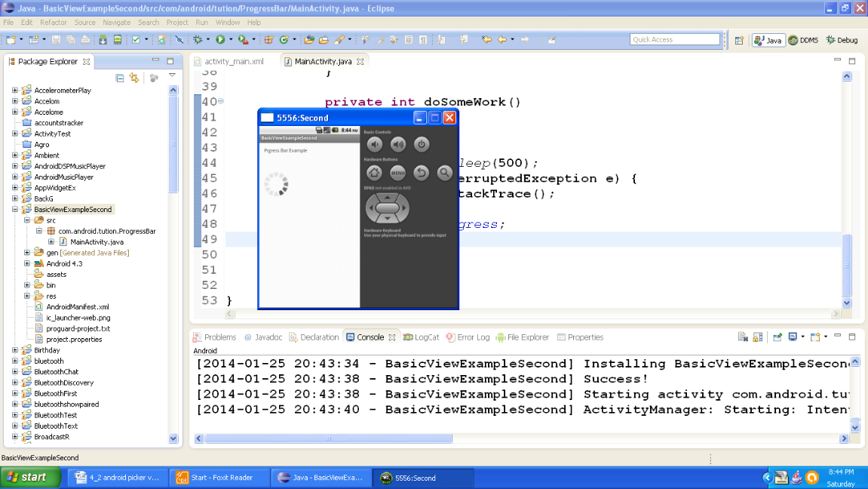Collapse the src folder

click(x=27, y=220)
